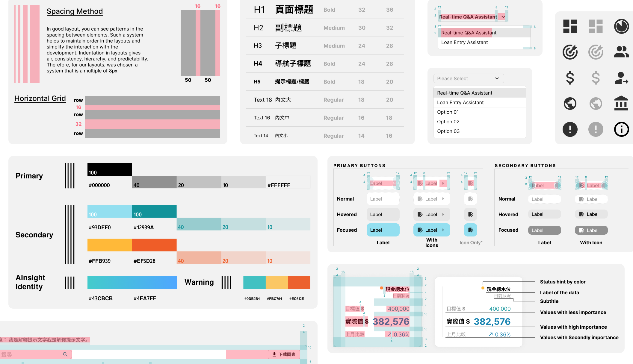Open the Please Select dropdown

tap(469, 78)
